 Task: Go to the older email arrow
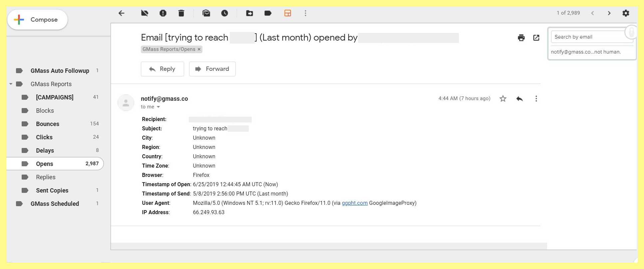coord(609,13)
